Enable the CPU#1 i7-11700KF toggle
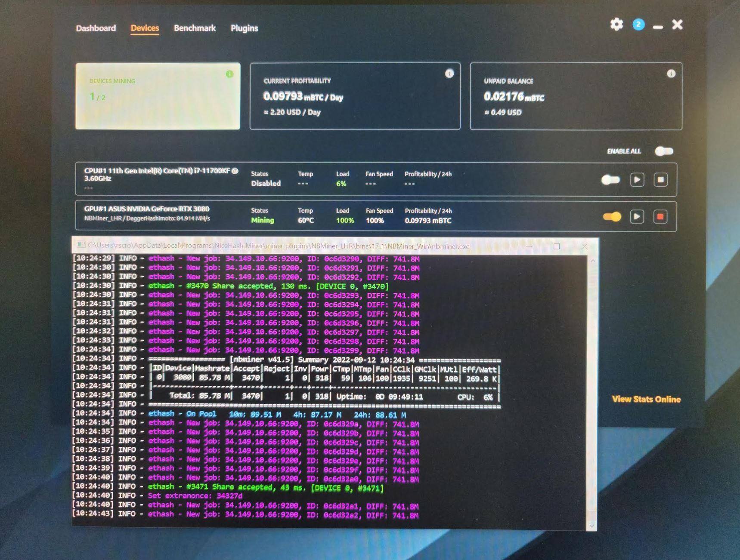Viewport: 740px width, 560px height. (610, 179)
